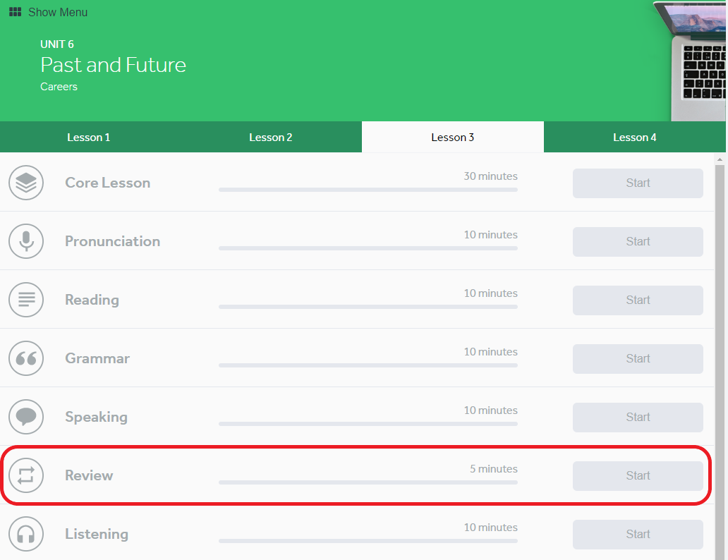Click the Show Menu grid icon
The height and width of the screenshot is (560, 728).
pos(15,12)
